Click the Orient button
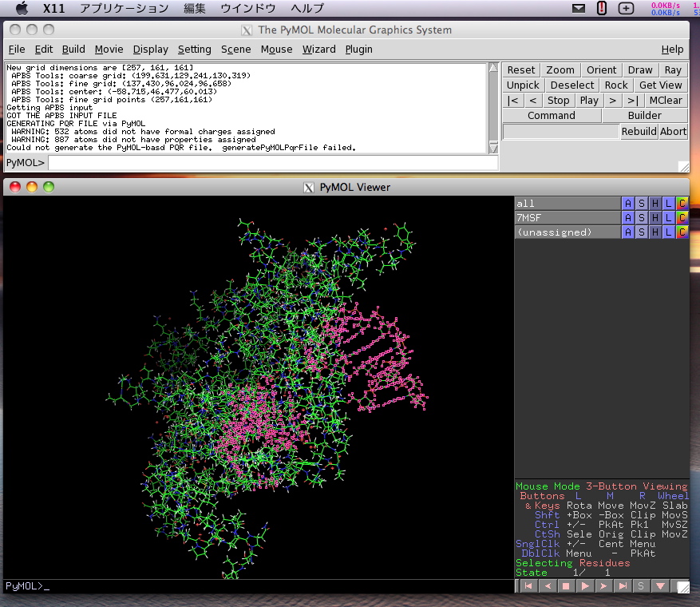 coord(601,70)
